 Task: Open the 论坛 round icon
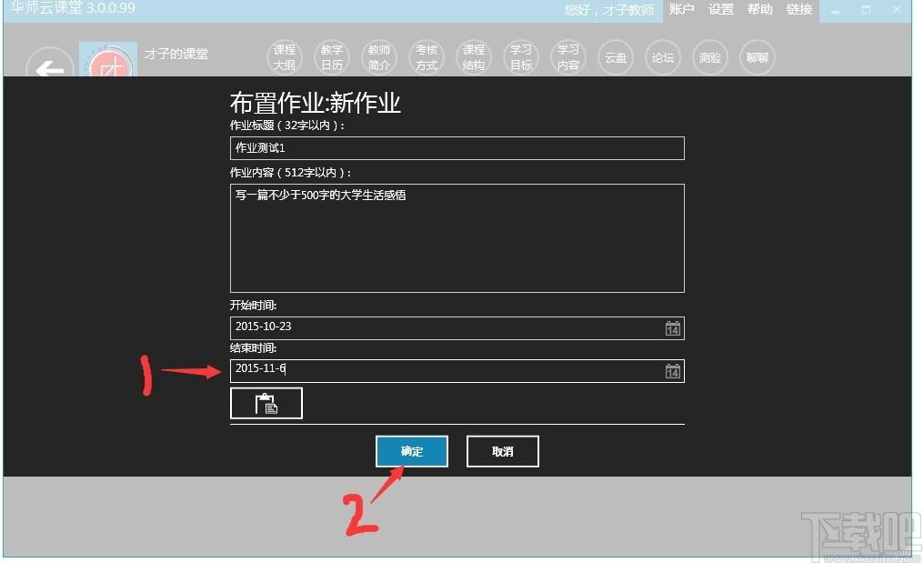pos(663,58)
